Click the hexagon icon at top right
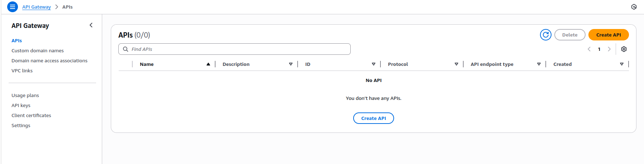The height and width of the screenshot is (164, 644). pos(634,7)
